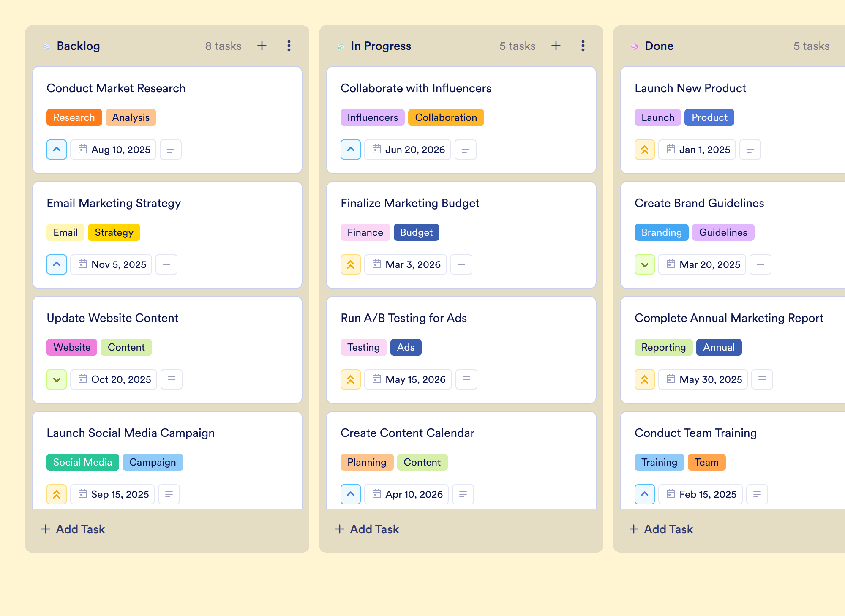Open the Email Marketing Strategy card
Screen dimensions: 845x616
pos(167,235)
